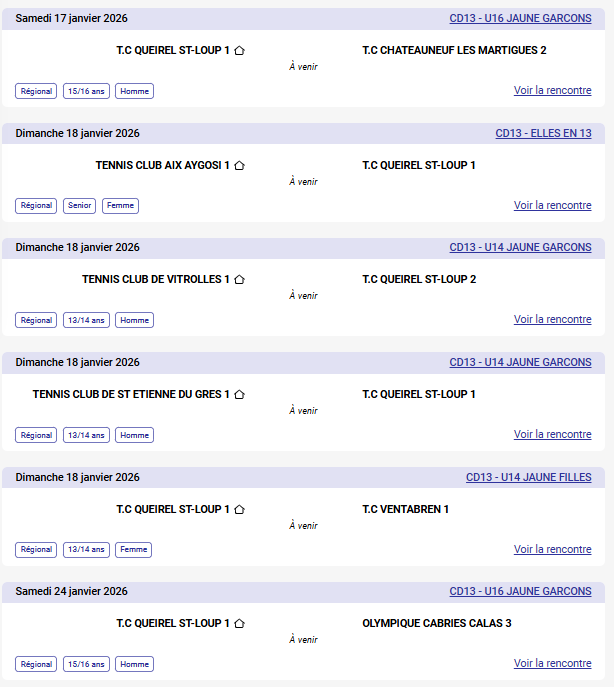This screenshot has width=614, height=687.
Task: Click the Femme tag in the Ventabren match
Action: tap(134, 550)
